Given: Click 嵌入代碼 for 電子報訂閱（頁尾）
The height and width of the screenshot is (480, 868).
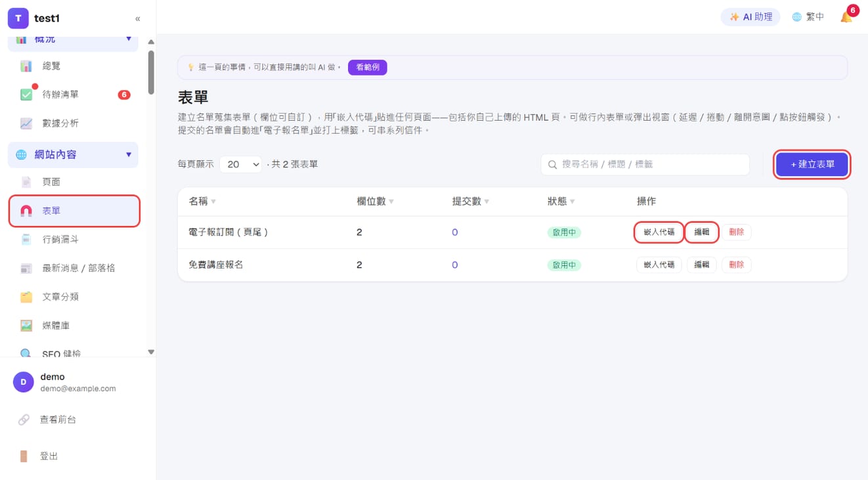Looking at the screenshot, I should coord(659,232).
